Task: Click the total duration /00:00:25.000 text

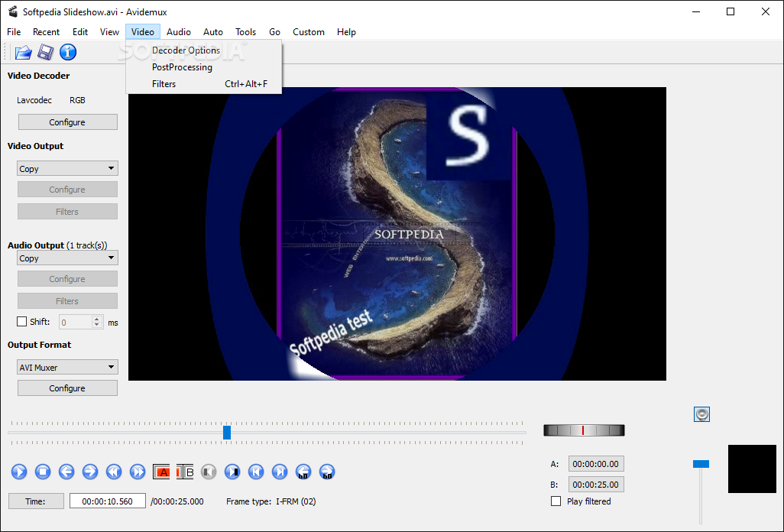Action: pos(177,501)
